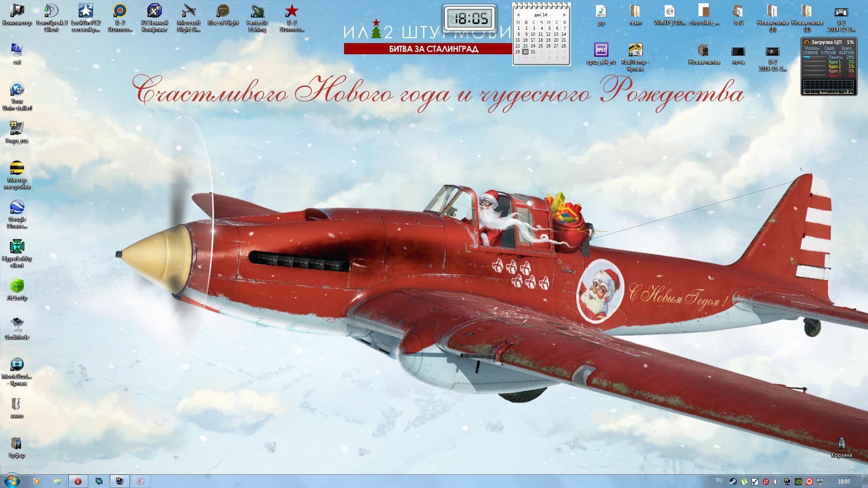Select day 31 in calendar gadget
This screenshot has height=488, width=868.
click(533, 52)
